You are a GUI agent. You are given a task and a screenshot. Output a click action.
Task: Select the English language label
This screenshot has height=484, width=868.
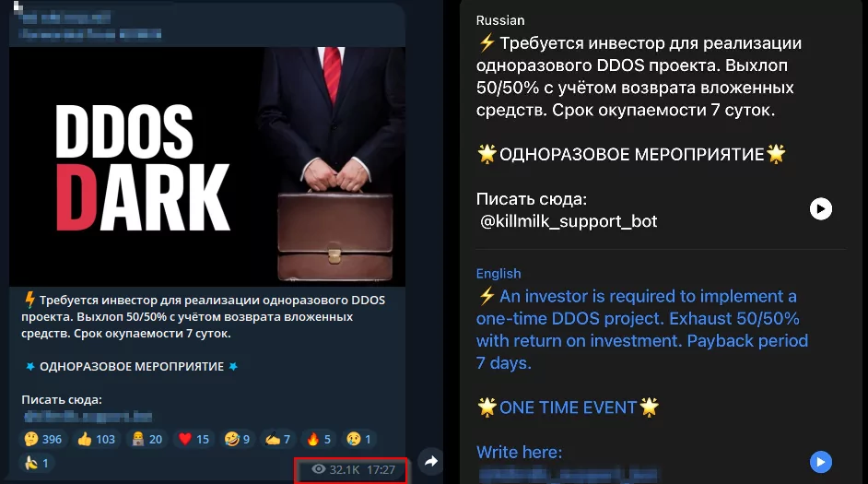499,274
